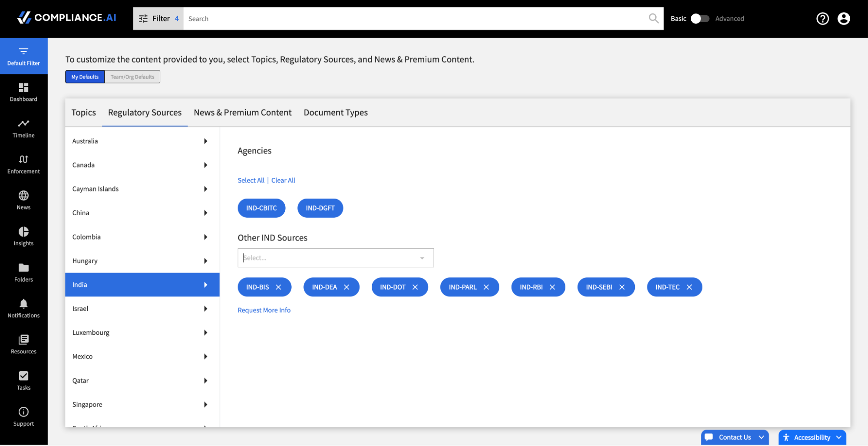
Task: Expand the Australia country row
Action: (x=142, y=141)
